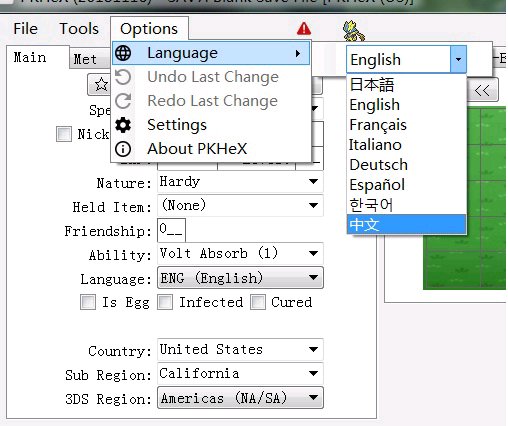The width and height of the screenshot is (508, 426).
Task: Open Settings from the Options menu
Action: click(x=211, y=125)
